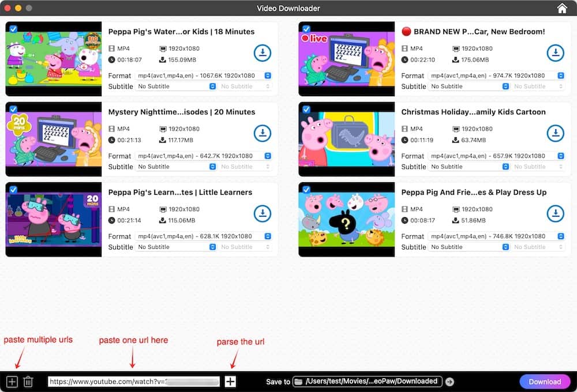Click title 'Peppa Pig's Water...or Kids | 18 Minutes'
This screenshot has width=577, height=392.
(181, 32)
